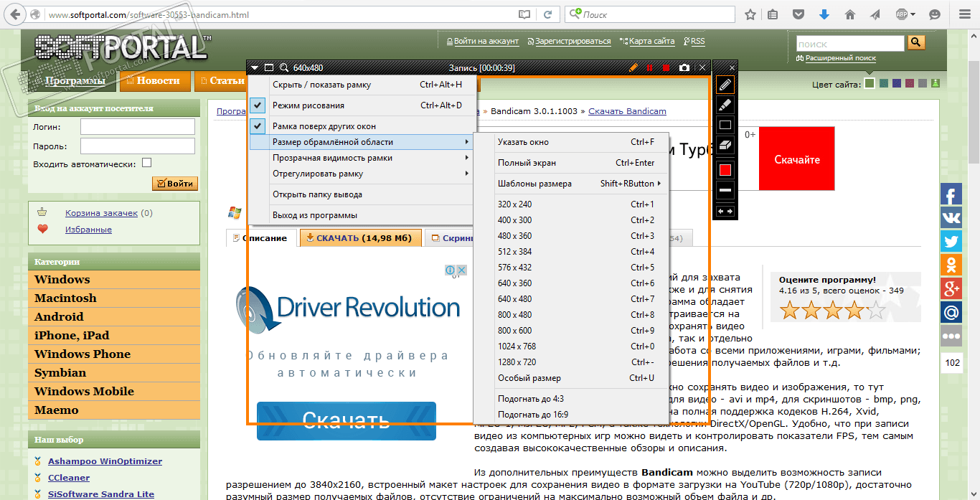Image resolution: width=980 pixels, height=500 pixels.
Task: Collapse the Bandicam menu via triangle arrow
Action: click(x=255, y=68)
